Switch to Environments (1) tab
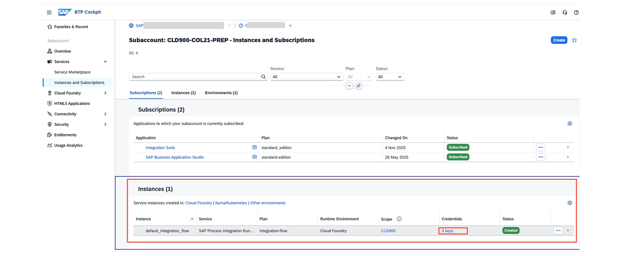This screenshot has height=256, width=644. 221,93
